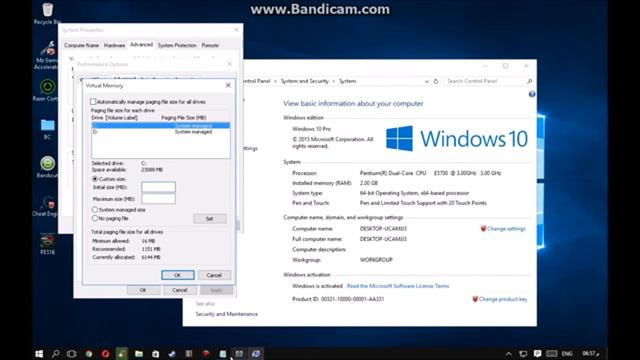Click the taskbar clock showing 06:57
640x360 pixels.
tap(590, 353)
